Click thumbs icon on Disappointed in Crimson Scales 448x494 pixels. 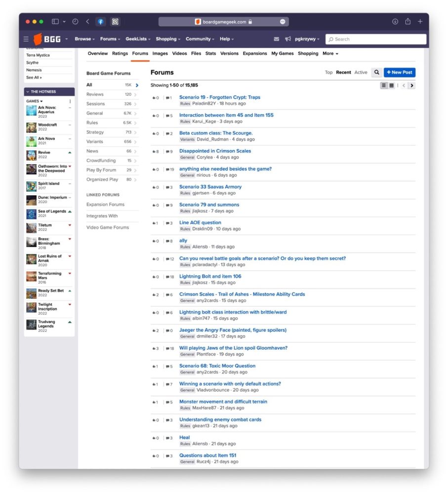click(154, 152)
